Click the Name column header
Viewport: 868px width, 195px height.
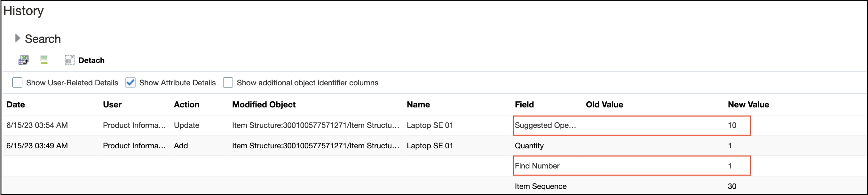pyautogui.click(x=418, y=105)
